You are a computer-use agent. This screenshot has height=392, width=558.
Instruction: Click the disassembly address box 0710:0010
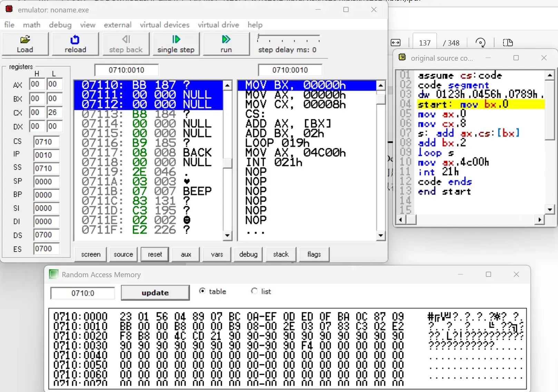pos(290,70)
